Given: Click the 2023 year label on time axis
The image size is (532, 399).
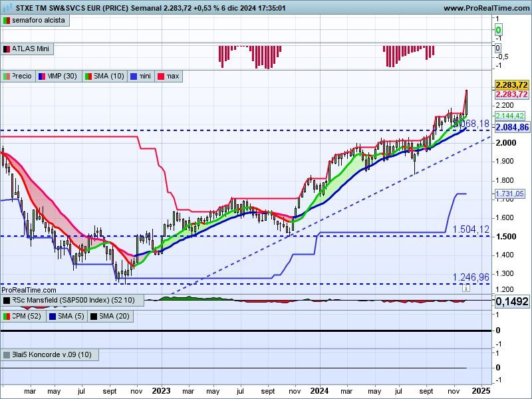Looking at the screenshot, I should click(x=161, y=391).
